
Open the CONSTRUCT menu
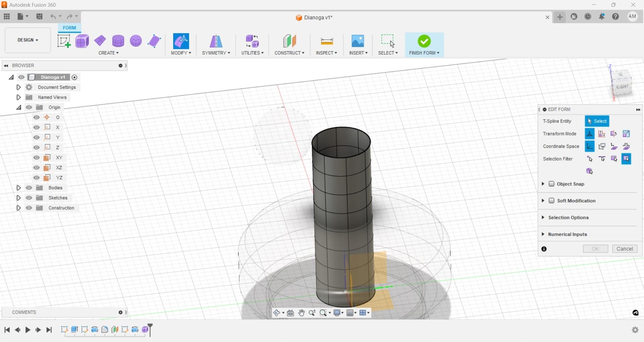[289, 53]
